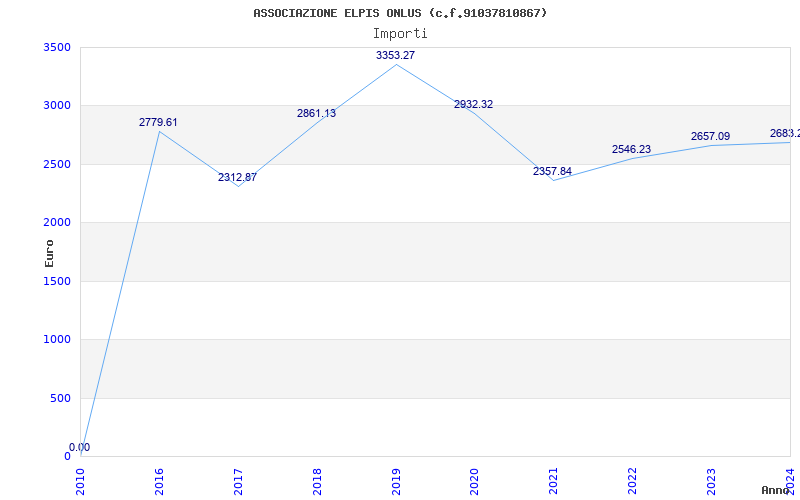Click the 2022 x-axis tick label
Viewport: 800px width, 500px height.
[633, 481]
